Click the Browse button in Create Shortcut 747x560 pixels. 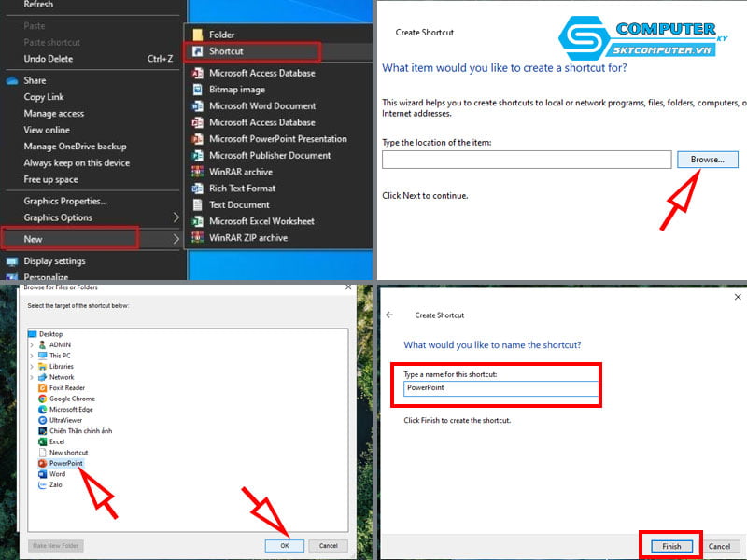tap(707, 160)
